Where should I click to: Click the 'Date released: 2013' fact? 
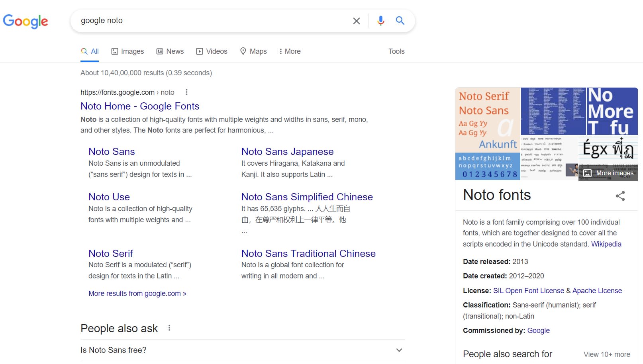(x=496, y=262)
